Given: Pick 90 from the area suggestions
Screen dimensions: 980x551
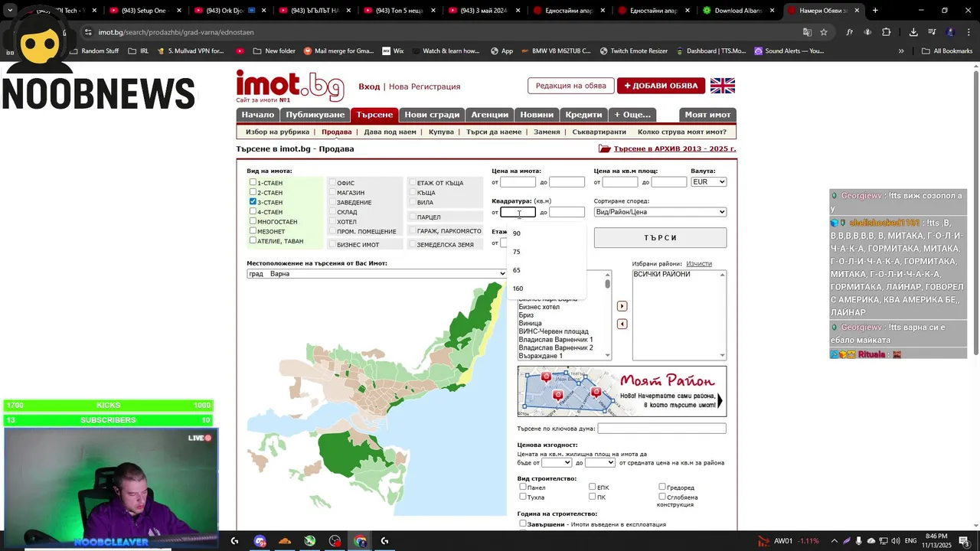Looking at the screenshot, I should click(x=546, y=233).
